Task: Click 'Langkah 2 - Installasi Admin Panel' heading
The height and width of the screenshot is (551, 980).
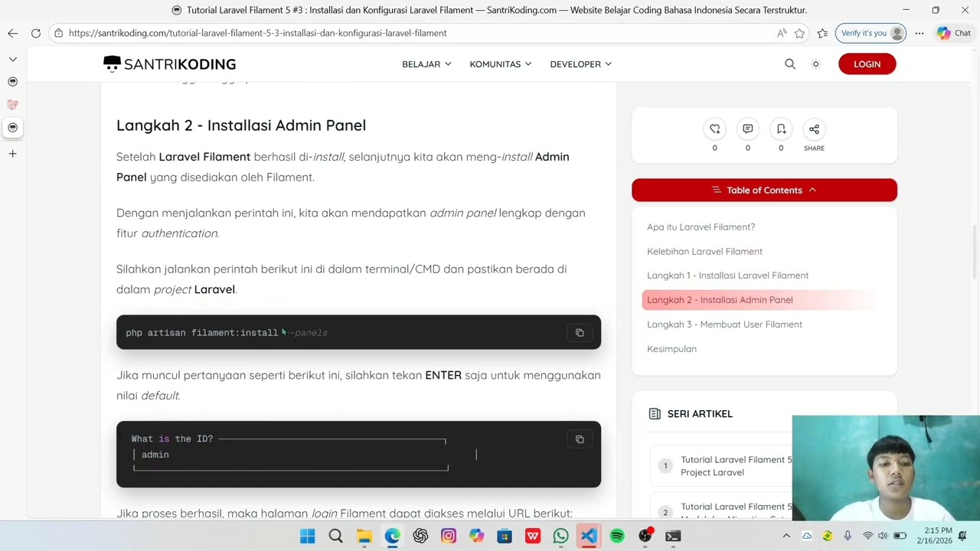Action: 241,126
